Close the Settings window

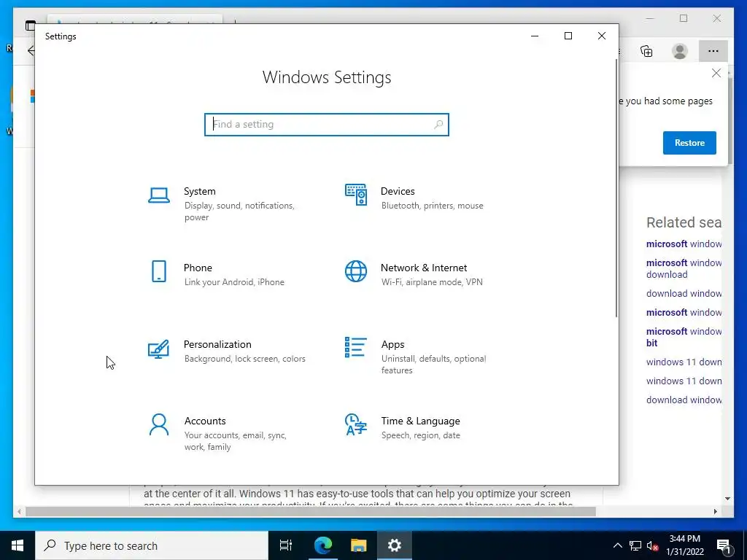point(602,36)
